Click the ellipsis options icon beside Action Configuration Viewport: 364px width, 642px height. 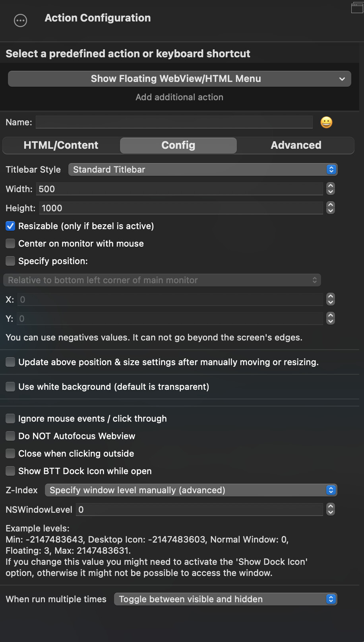(x=20, y=20)
